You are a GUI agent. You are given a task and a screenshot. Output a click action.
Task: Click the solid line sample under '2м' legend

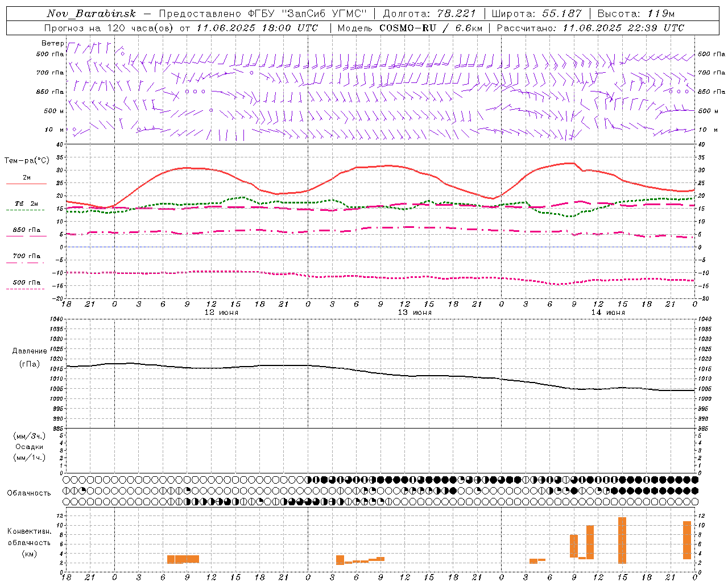click(26, 184)
